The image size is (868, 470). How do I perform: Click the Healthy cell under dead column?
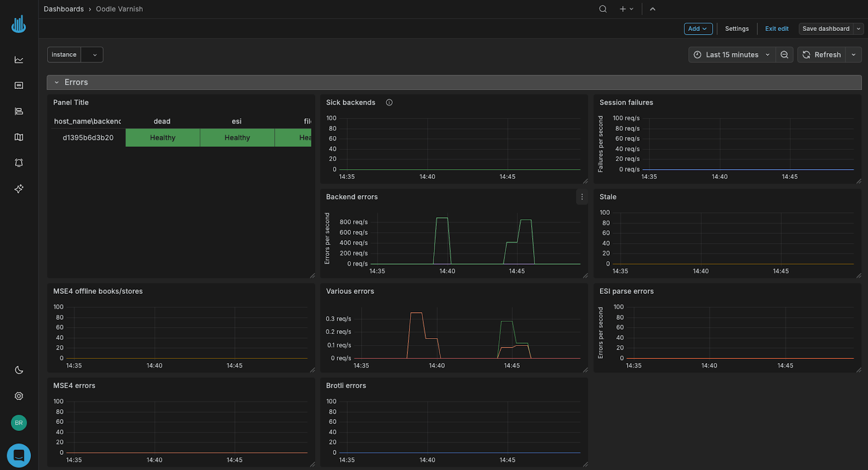163,138
